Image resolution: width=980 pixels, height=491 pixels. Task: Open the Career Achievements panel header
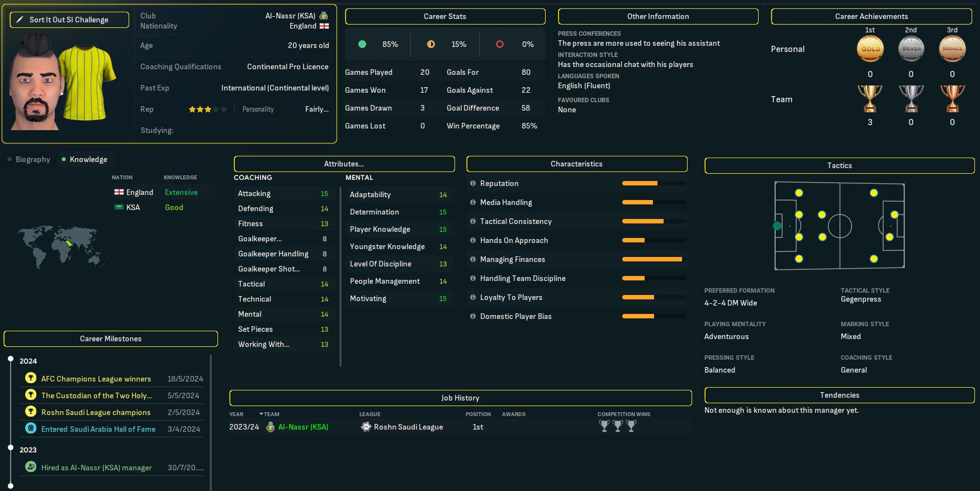872,16
